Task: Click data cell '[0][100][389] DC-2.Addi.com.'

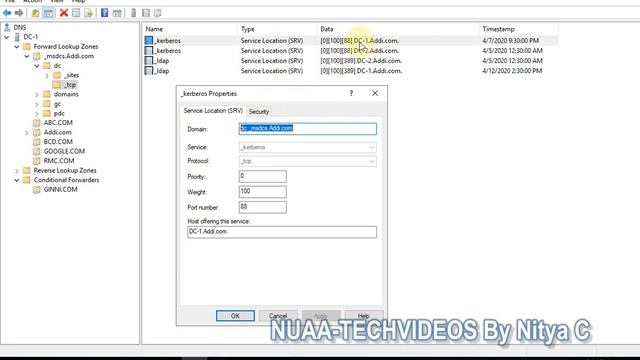Action: [361, 60]
